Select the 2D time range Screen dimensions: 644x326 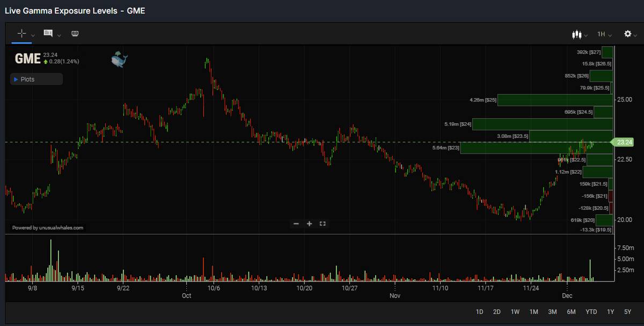(x=497, y=312)
